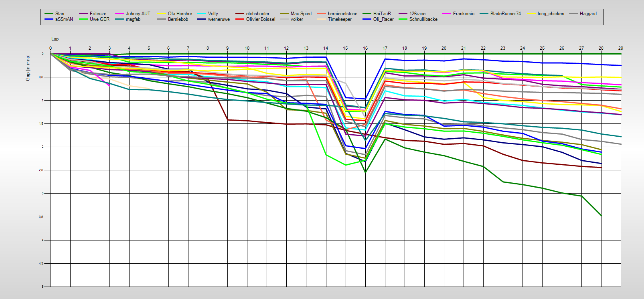The image size is (644, 299).
Task: Click the red color line beside Olivier Boissel
Action: (x=239, y=19)
